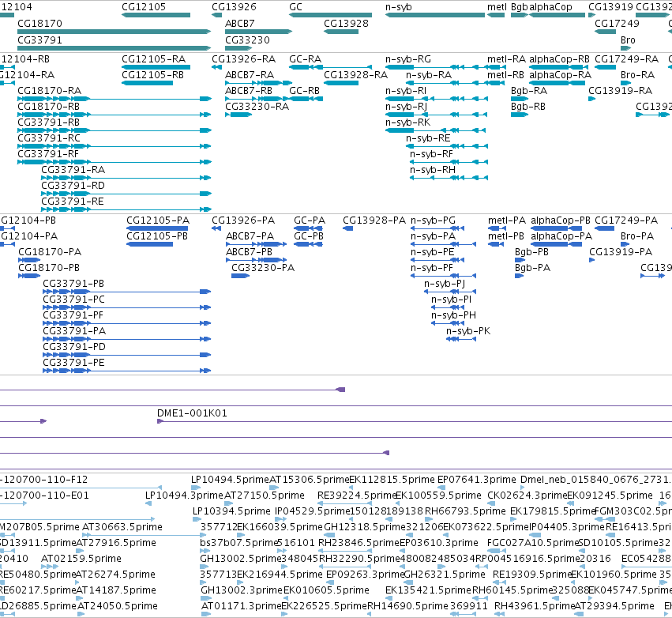Select the CG13926-PA protein label
This screenshot has width=672, height=618.
tap(243, 220)
